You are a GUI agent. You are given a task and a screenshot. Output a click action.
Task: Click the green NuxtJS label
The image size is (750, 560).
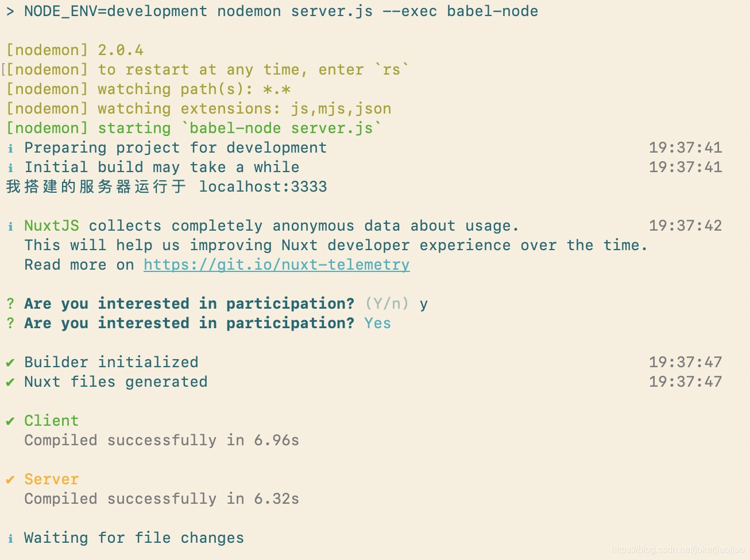coord(52,225)
